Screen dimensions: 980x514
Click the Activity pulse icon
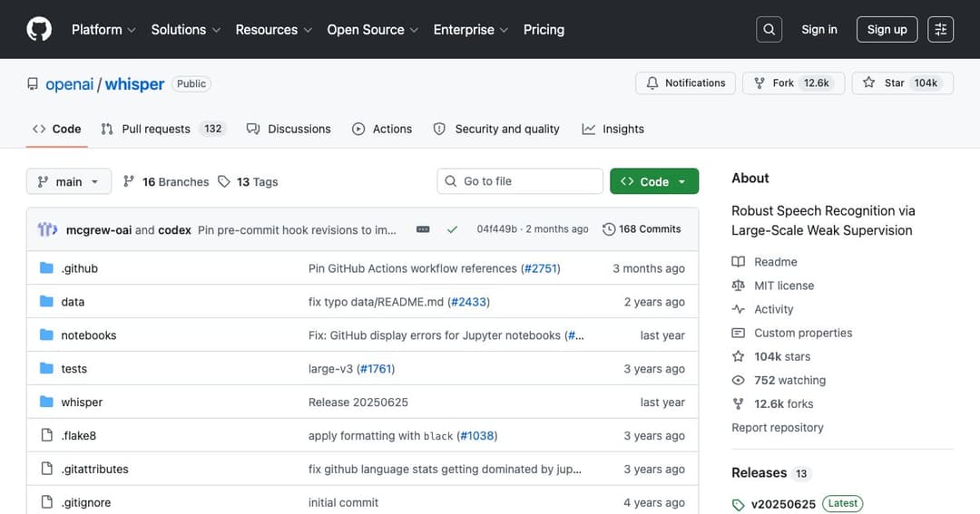tap(738, 309)
